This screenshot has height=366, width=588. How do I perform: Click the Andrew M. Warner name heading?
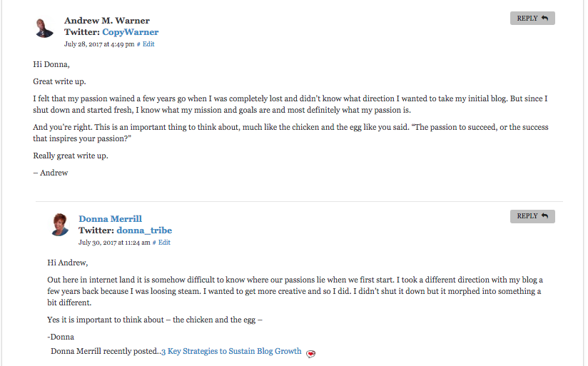(107, 20)
